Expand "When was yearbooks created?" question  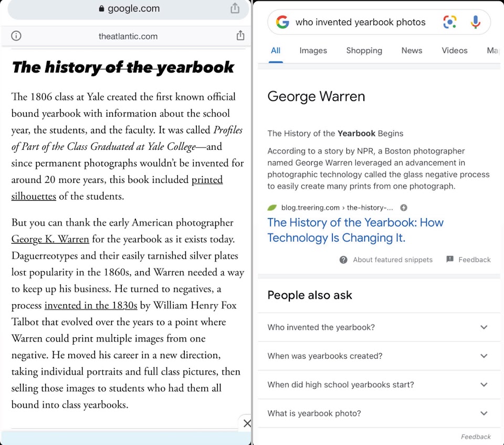[379, 356]
